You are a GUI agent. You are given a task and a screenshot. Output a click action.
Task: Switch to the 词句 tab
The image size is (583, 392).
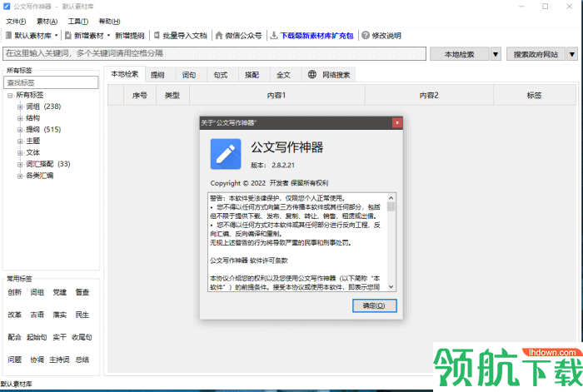click(189, 75)
